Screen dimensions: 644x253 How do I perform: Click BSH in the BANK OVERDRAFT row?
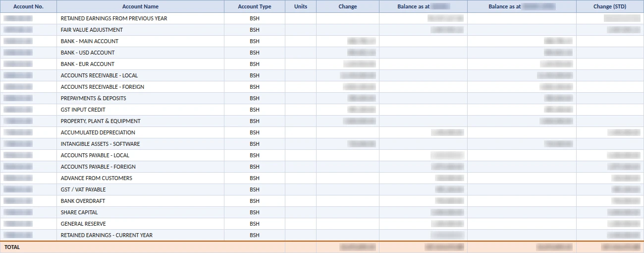[x=255, y=201]
